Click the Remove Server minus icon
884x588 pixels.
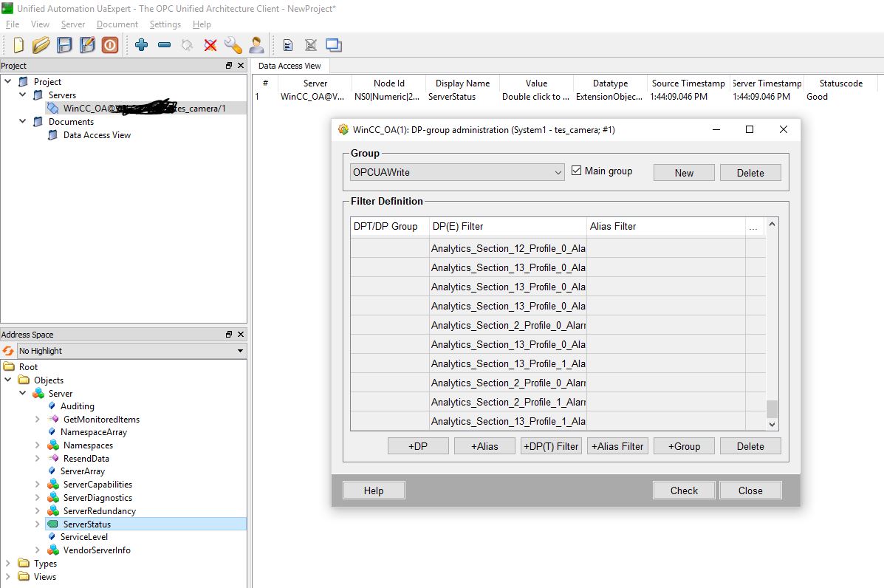pyautogui.click(x=165, y=45)
